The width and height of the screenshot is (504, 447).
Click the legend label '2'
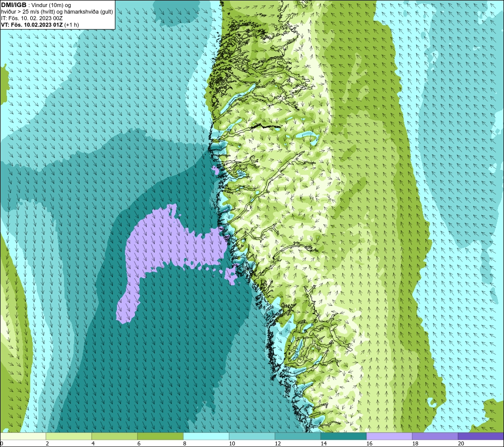click(47, 443)
